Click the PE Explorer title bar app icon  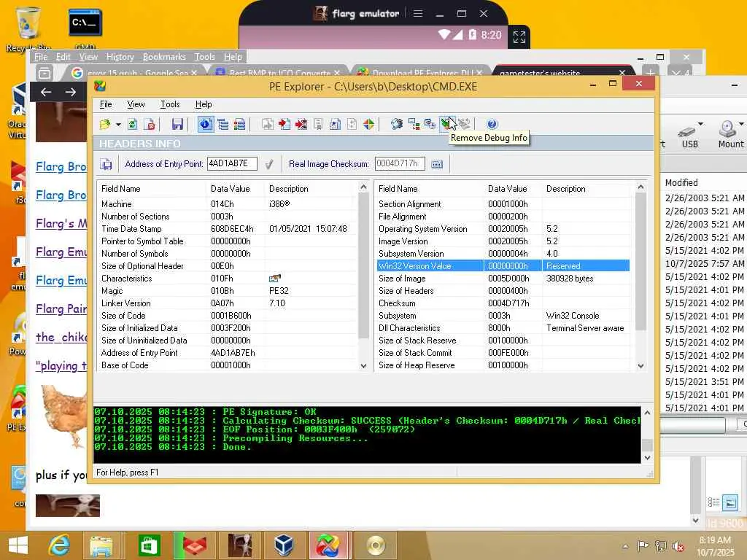click(x=100, y=86)
